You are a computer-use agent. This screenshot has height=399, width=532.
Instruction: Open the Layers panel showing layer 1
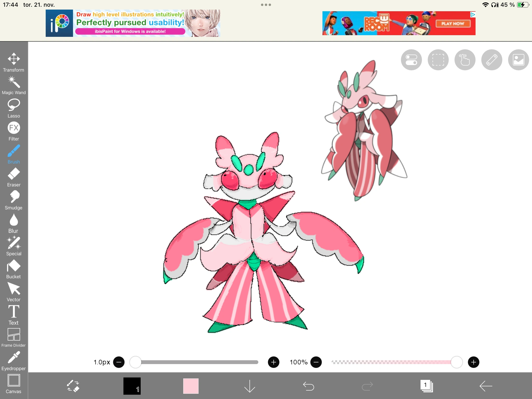(x=427, y=386)
